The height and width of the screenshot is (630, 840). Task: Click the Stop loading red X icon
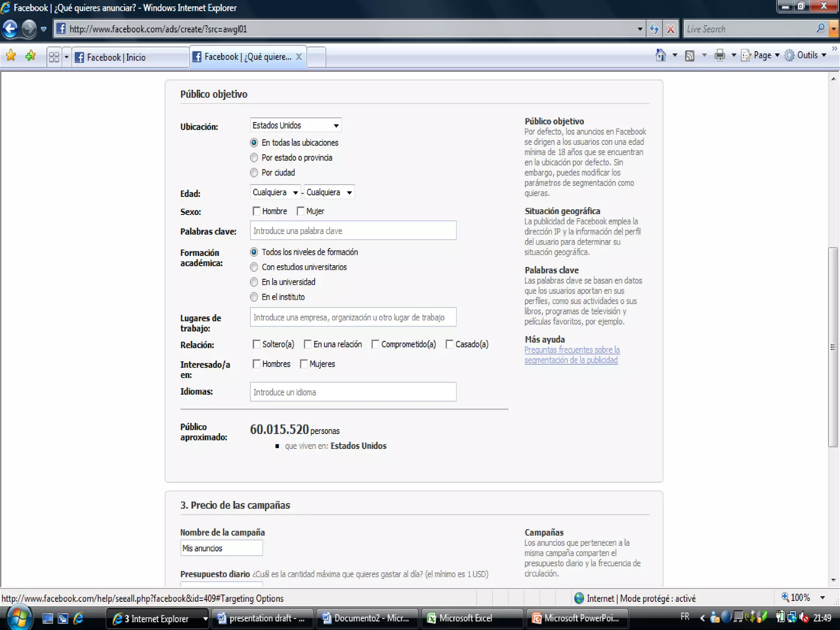(x=671, y=29)
